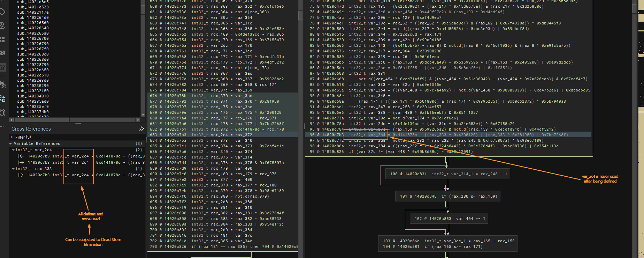Open the Tags sidebar icon

tap(2, 12)
